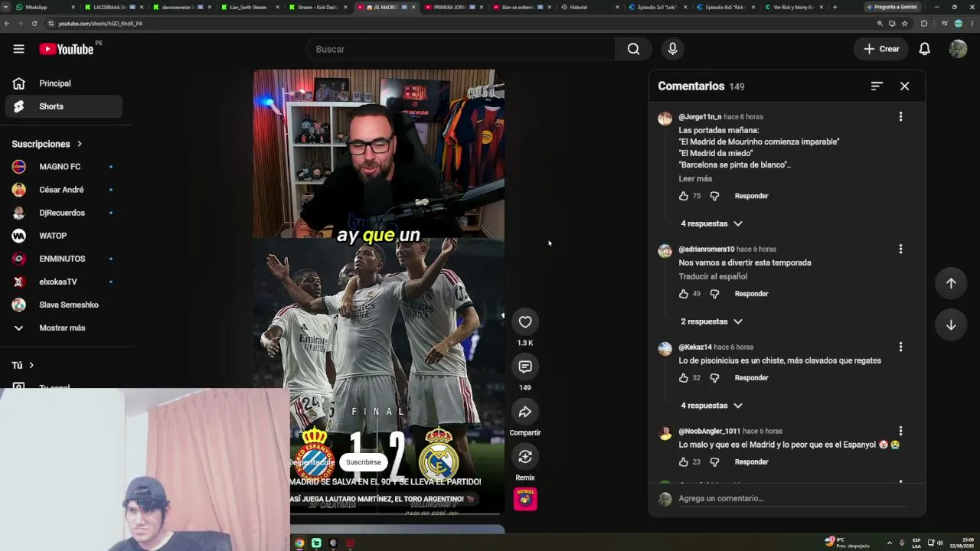Click Traducir al español on adrianromera10's comment
This screenshot has width=980, height=551.
pyautogui.click(x=713, y=276)
